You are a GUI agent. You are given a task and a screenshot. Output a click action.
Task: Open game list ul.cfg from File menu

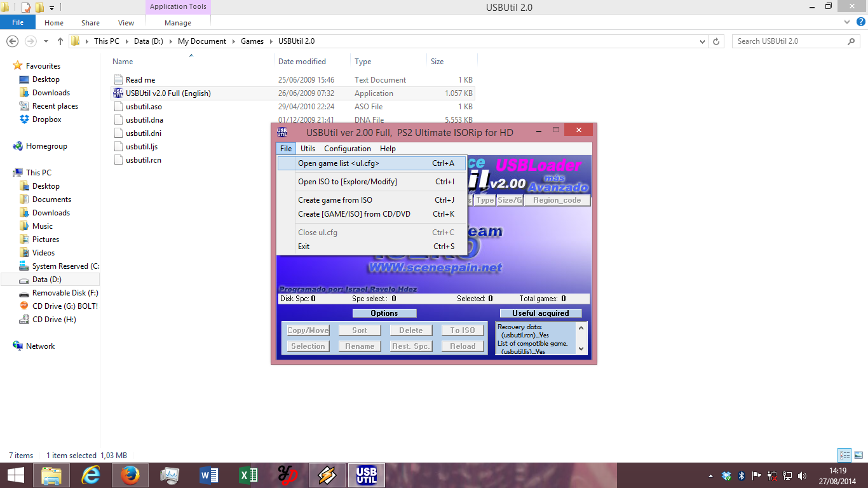point(372,163)
